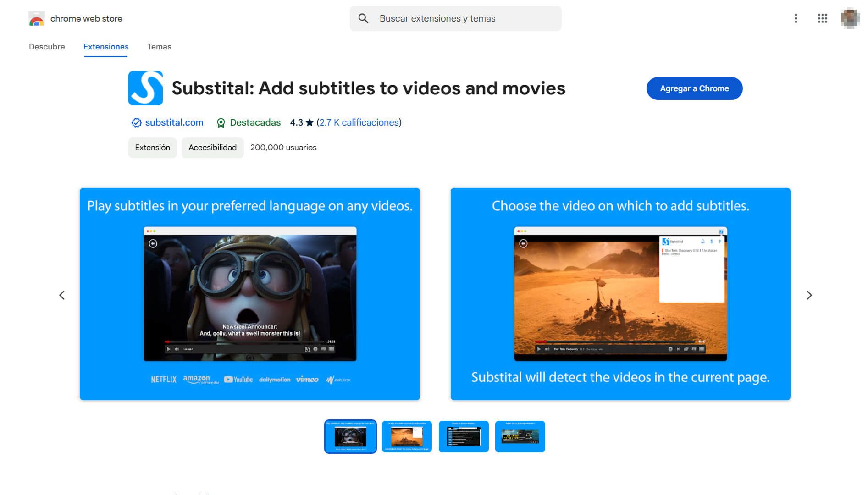Screen dimensions: 868x495
Task: Open the 2.7 K calificaciones link
Action: (359, 122)
